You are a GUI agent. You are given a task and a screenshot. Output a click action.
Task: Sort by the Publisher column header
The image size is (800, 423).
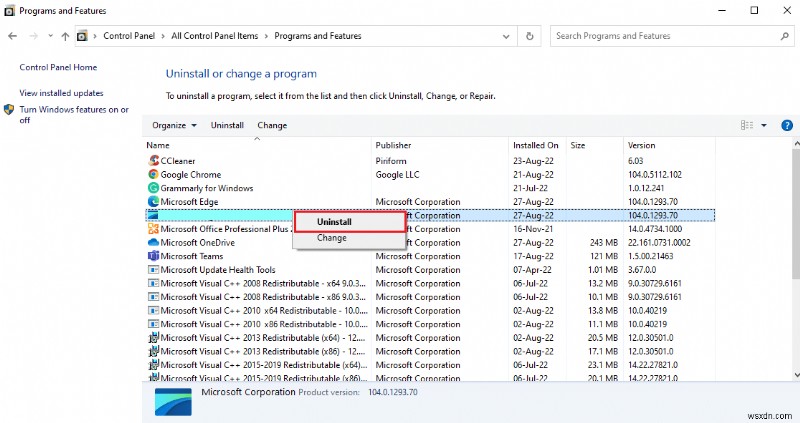(440, 145)
